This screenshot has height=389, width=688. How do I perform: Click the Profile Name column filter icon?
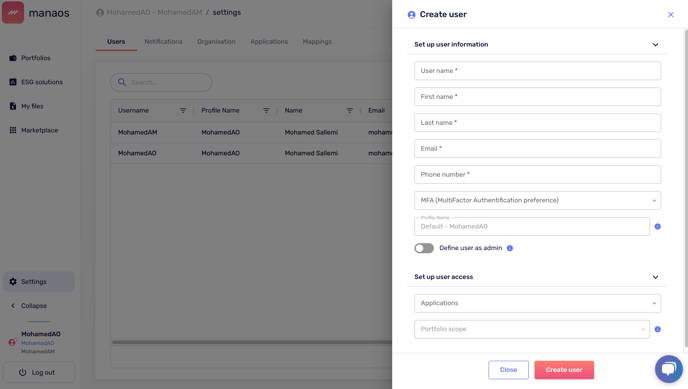pos(266,111)
